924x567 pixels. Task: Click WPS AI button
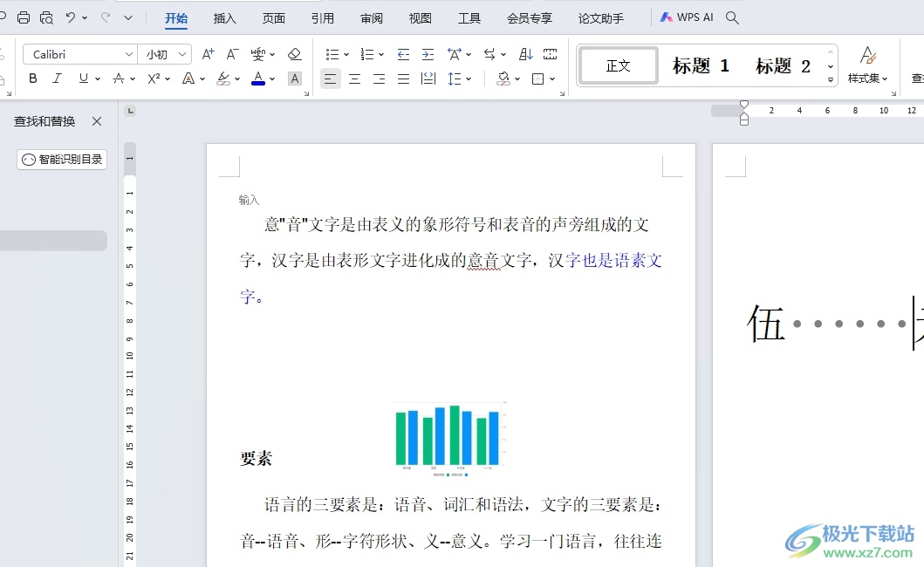(x=687, y=17)
